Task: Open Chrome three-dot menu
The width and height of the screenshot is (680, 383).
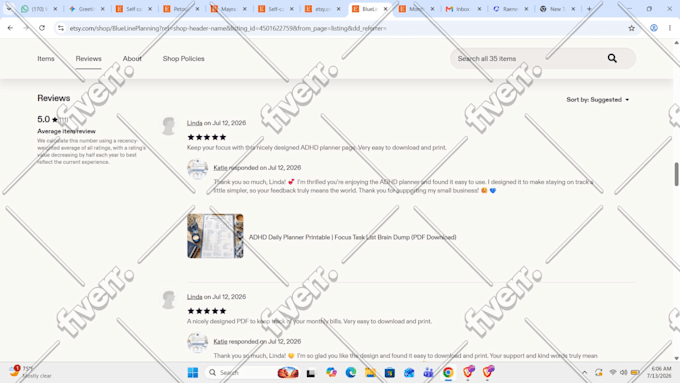Action: pyautogui.click(x=670, y=28)
